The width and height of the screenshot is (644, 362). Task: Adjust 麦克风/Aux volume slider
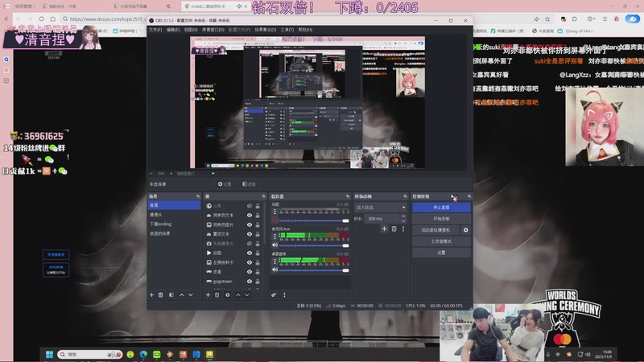(314, 245)
